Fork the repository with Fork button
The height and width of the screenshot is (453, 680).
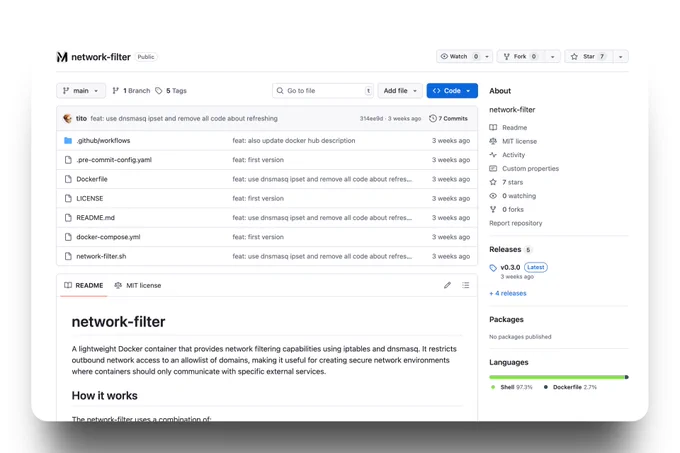pos(520,56)
